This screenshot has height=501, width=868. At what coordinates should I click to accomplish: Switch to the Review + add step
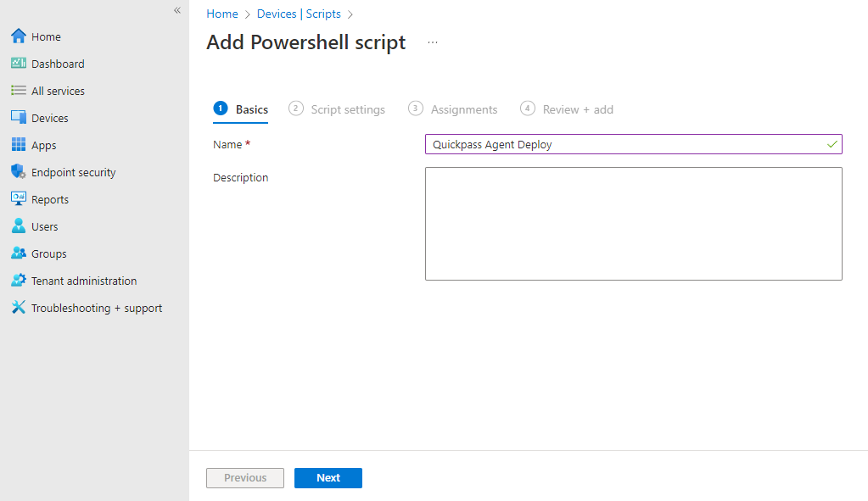(567, 109)
